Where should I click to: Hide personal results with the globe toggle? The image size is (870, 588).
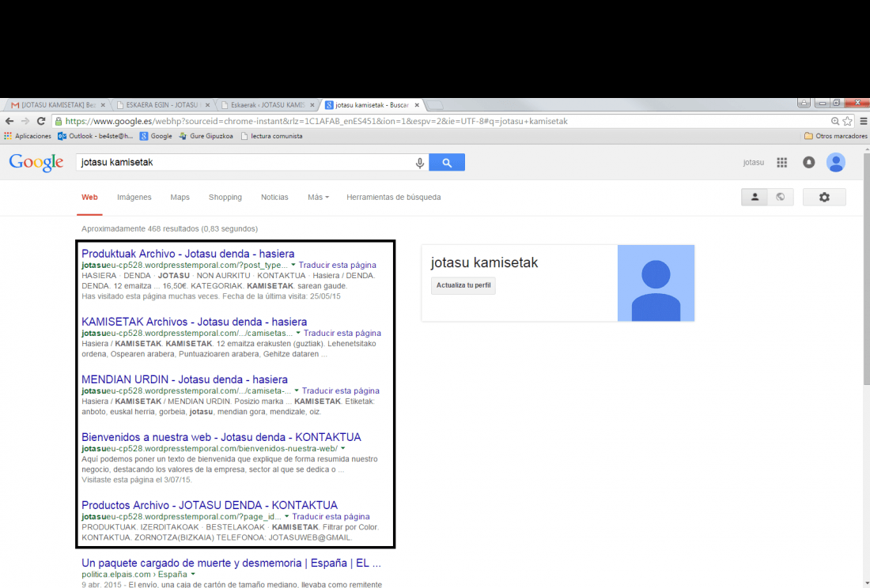click(x=781, y=197)
